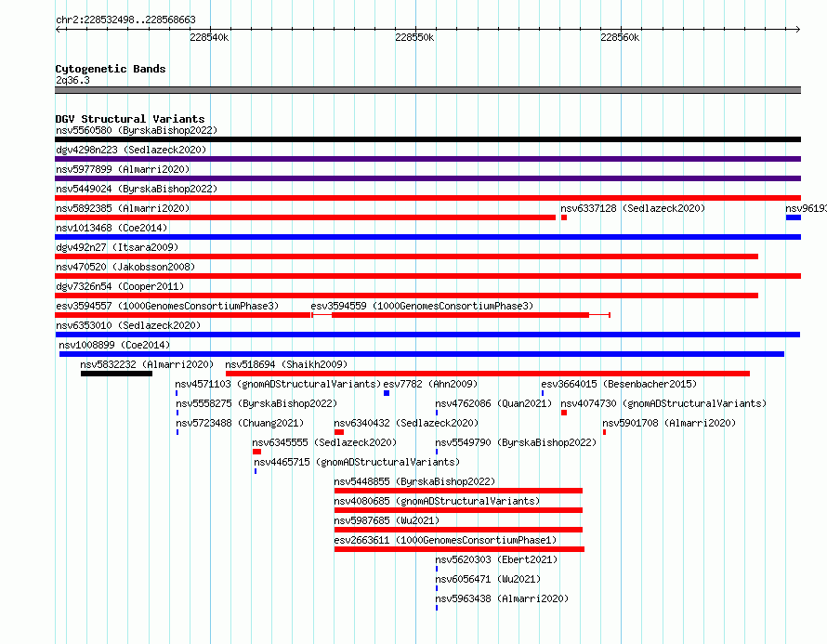The height and width of the screenshot is (644, 827).
Task: Open the nsv4080685 (gnomADStructuralVariants) variant
Action: 437,501
